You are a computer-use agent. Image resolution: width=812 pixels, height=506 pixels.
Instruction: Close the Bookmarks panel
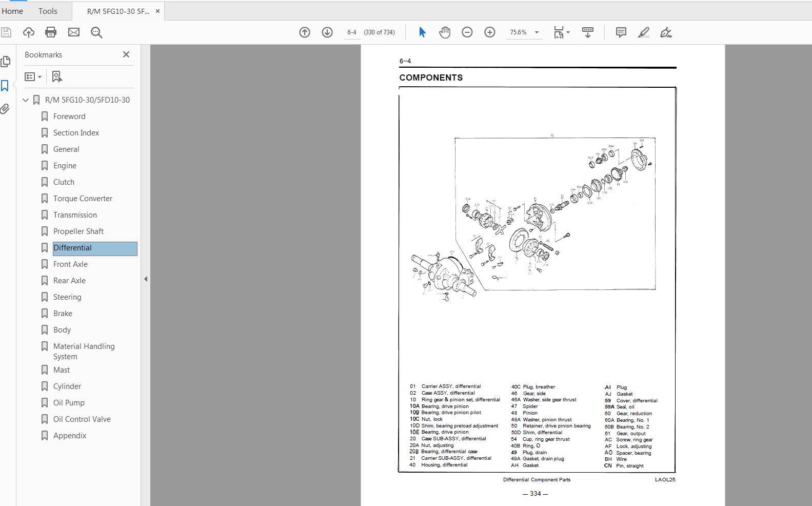pos(126,54)
